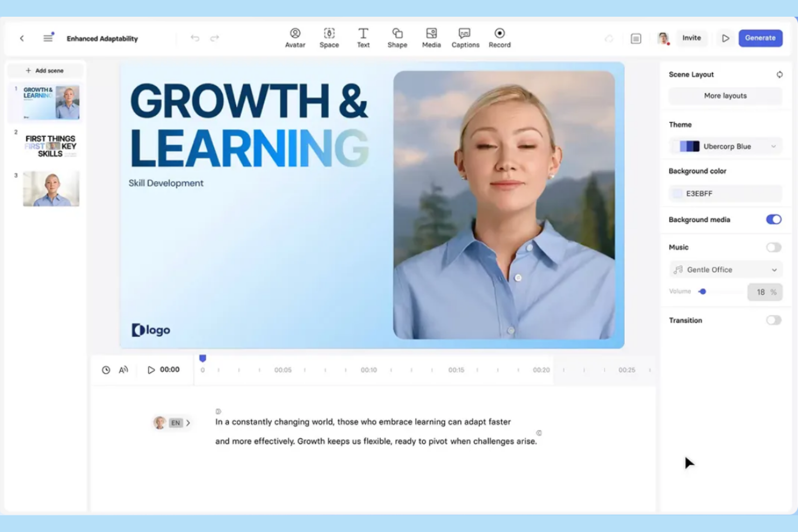
Task: Refresh the Scene Layout
Action: pos(780,74)
